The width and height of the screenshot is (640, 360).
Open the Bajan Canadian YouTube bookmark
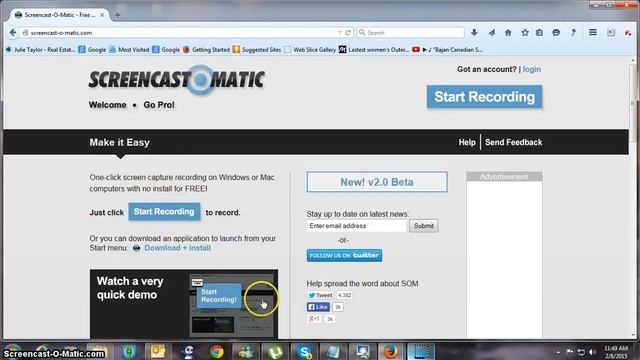coord(447,49)
